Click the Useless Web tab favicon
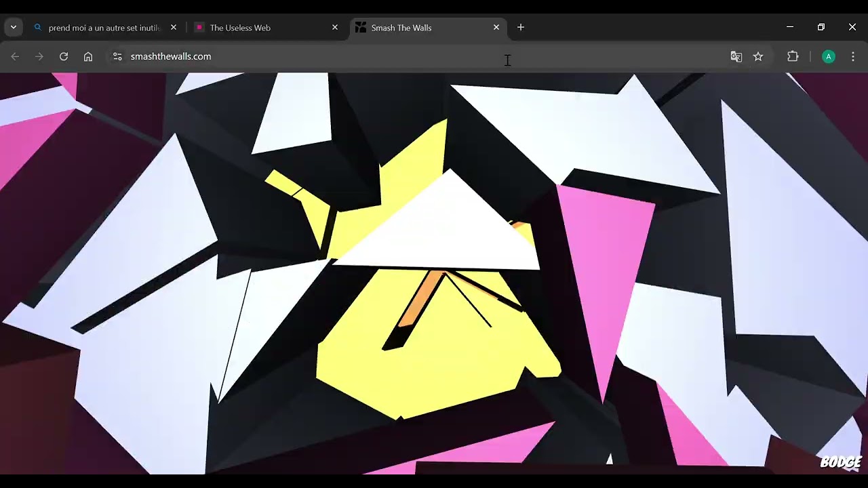Screen dimensions: 868x488 pyautogui.click(x=199, y=28)
